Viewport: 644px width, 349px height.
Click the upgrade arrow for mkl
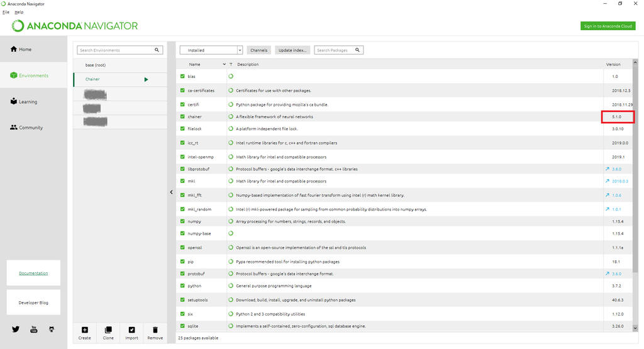coord(607,180)
